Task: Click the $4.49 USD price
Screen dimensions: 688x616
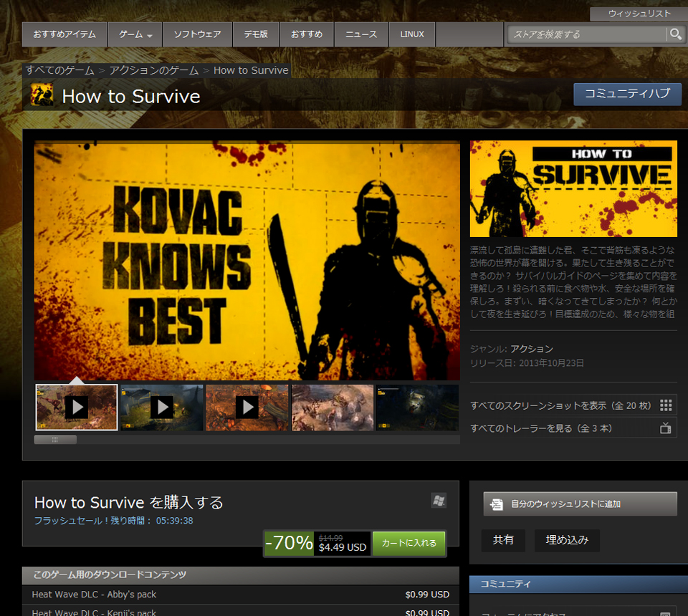Action: [x=343, y=547]
